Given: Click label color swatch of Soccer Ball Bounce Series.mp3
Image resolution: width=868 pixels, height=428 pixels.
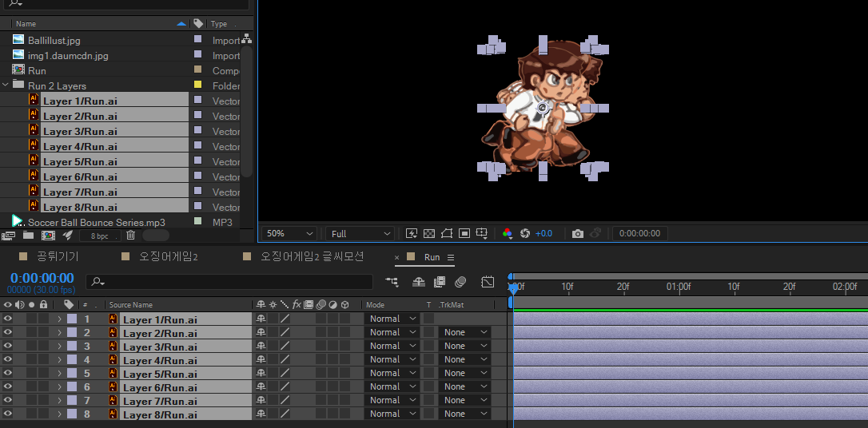Looking at the screenshot, I should (197, 221).
